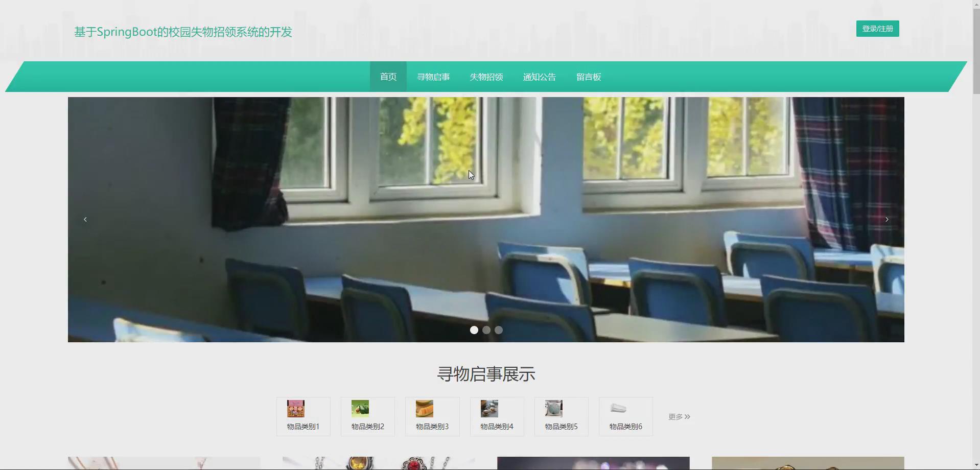The width and height of the screenshot is (980, 470).
Task: Select the third carousel indicator dot
Action: tap(498, 330)
